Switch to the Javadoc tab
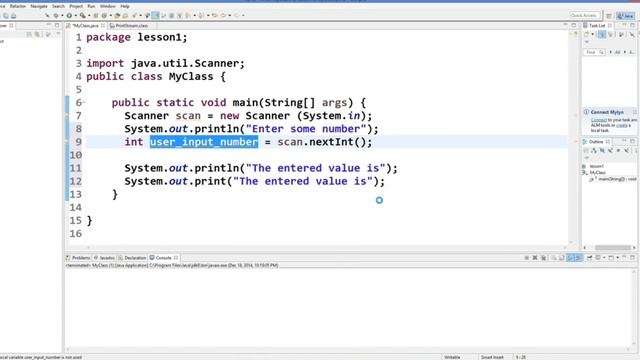The image size is (640, 360). pyautogui.click(x=104, y=258)
